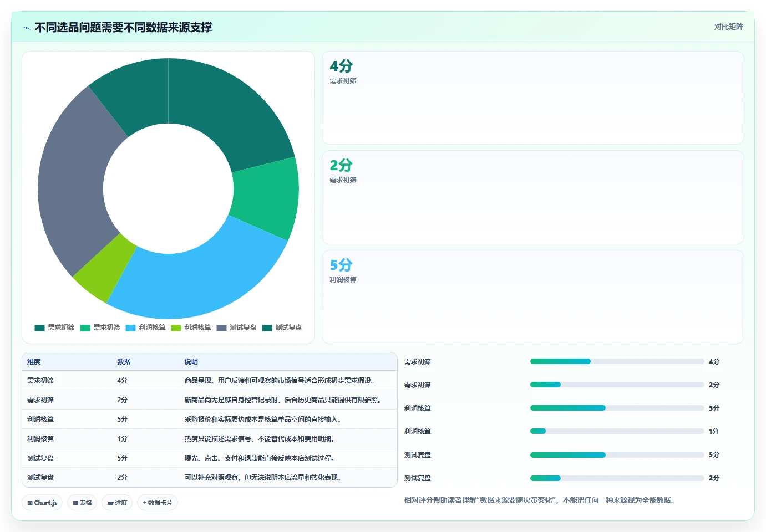Image resolution: width=766 pixels, height=532 pixels.
Task: Click the progress bar showing 利润核算 5分
Action: click(617, 408)
